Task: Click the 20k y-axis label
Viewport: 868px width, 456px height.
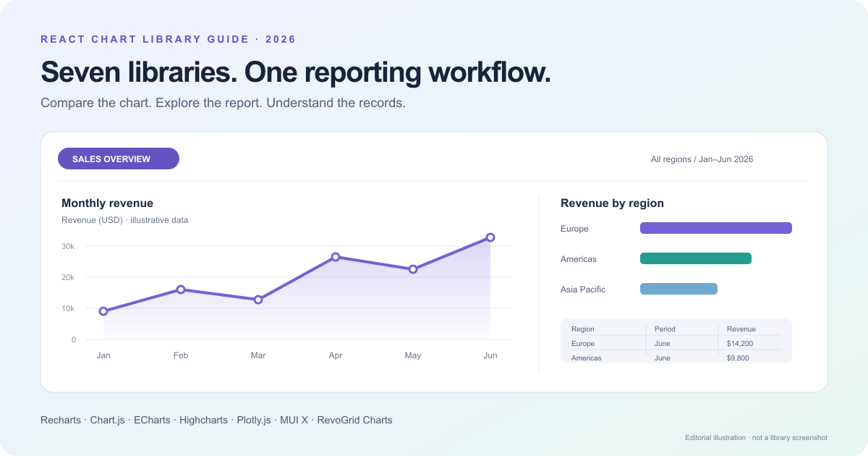Action: point(68,278)
